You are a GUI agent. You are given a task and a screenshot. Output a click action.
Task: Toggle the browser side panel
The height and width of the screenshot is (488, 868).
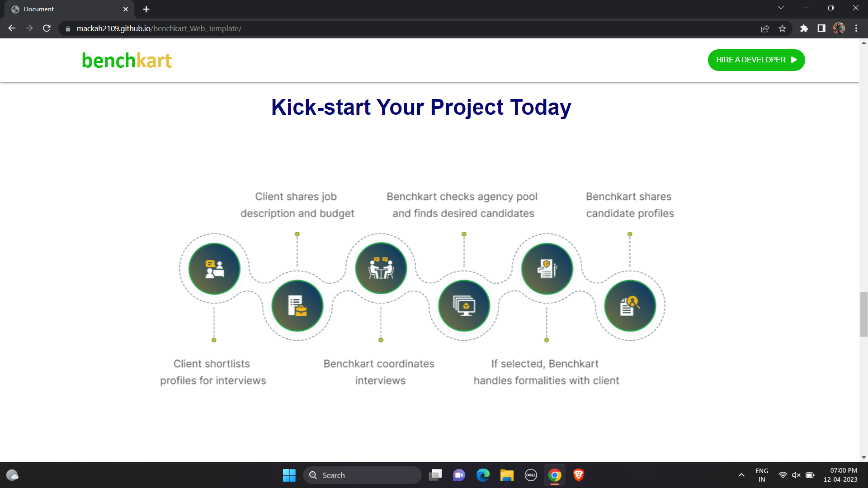point(821,28)
